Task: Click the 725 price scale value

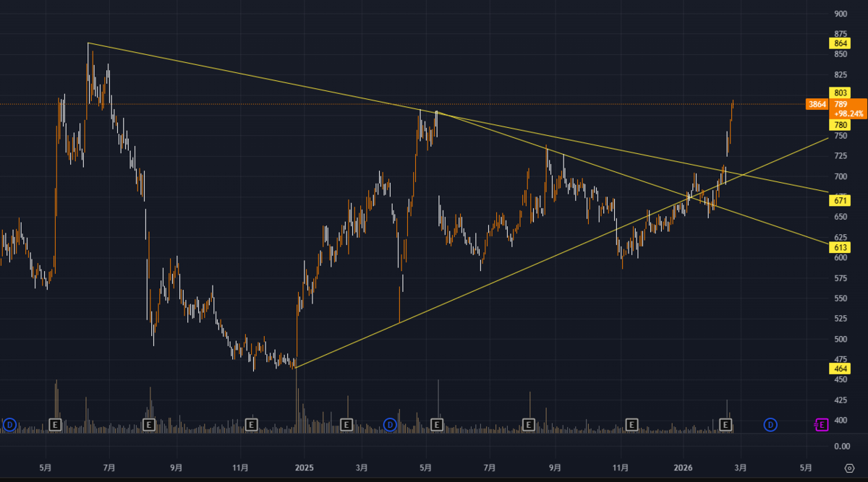Action: point(841,156)
